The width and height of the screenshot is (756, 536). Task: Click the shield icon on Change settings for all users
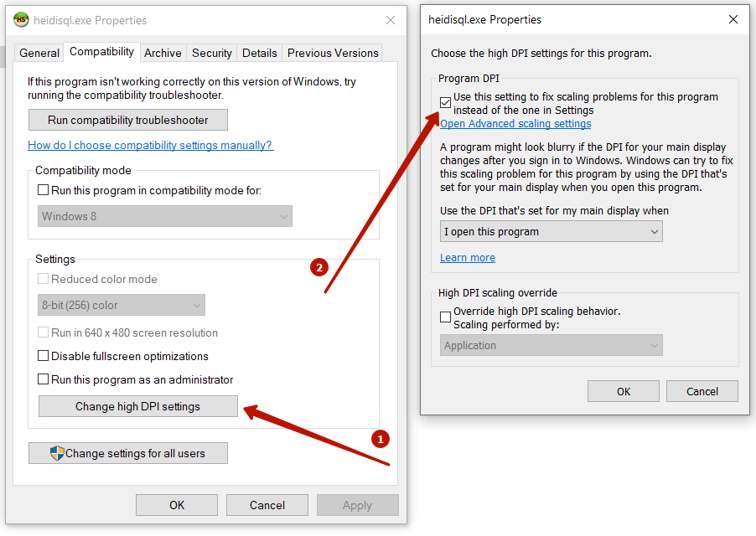coord(57,453)
